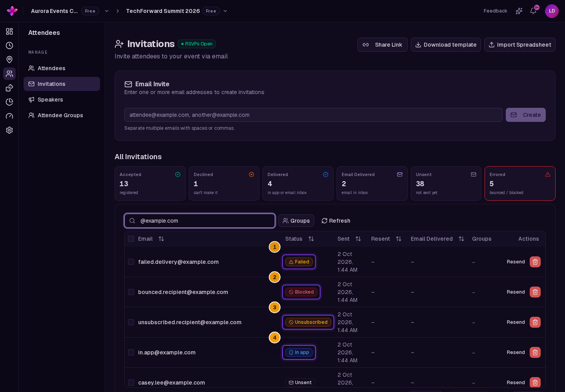Image resolution: width=565 pixels, height=392 pixels.
Task: Select Invitations in the Manage menu
Action: tap(62, 84)
